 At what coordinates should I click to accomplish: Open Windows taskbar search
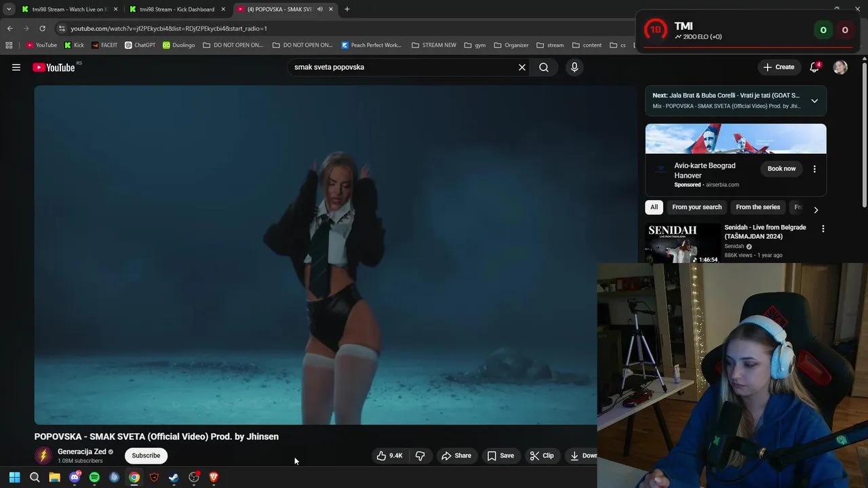pyautogui.click(x=35, y=477)
